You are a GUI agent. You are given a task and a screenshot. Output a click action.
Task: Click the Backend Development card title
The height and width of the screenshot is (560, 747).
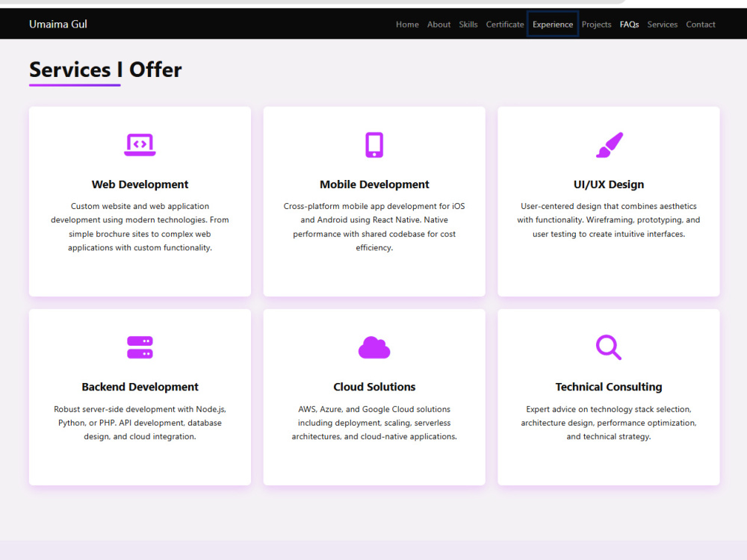coord(140,387)
